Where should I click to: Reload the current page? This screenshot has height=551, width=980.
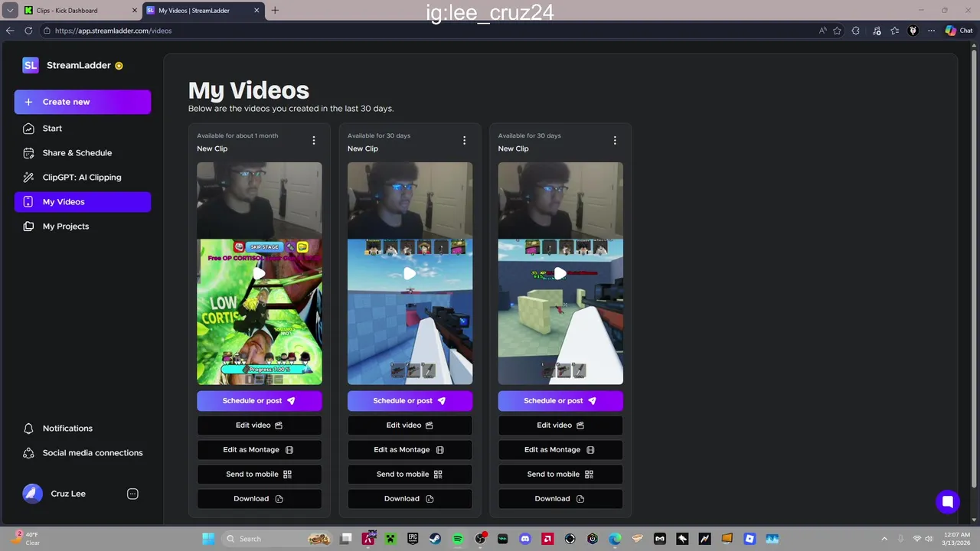(28, 31)
